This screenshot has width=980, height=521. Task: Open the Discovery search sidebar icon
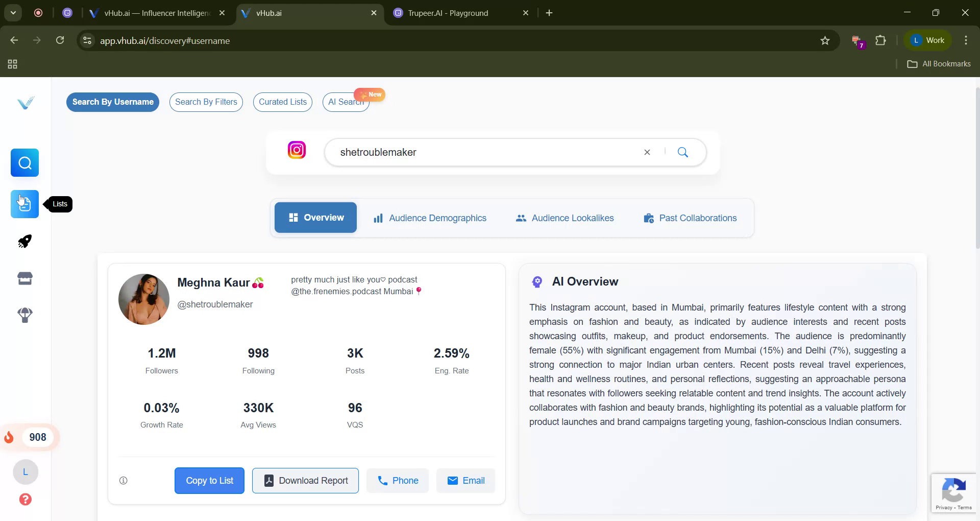24,162
